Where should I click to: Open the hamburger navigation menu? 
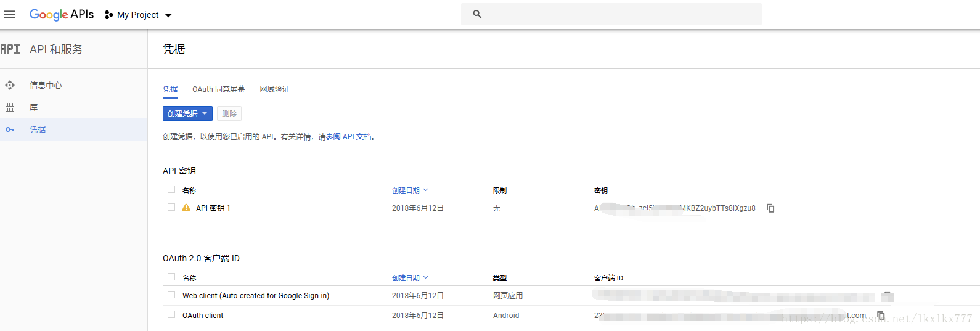(10, 14)
